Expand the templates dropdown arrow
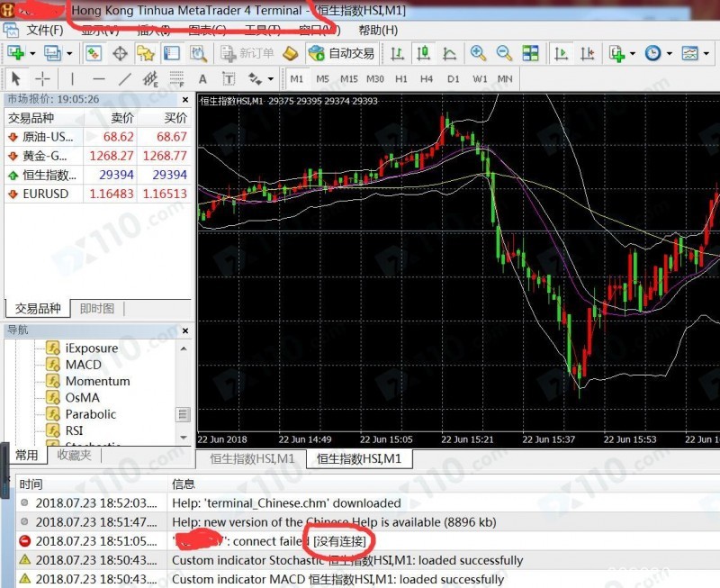 pyautogui.click(x=706, y=54)
